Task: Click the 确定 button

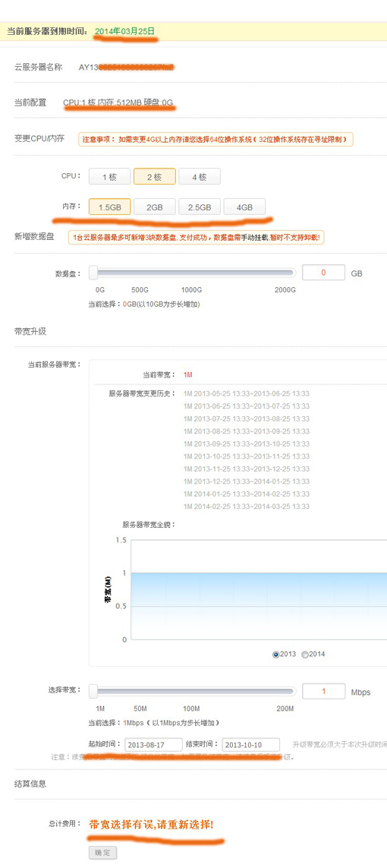Action: click(x=103, y=852)
